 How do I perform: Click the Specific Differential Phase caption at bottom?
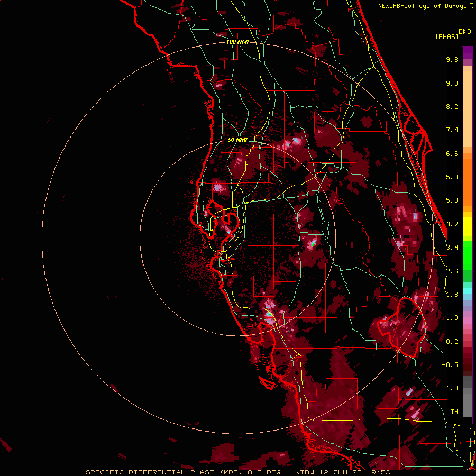click(237, 472)
